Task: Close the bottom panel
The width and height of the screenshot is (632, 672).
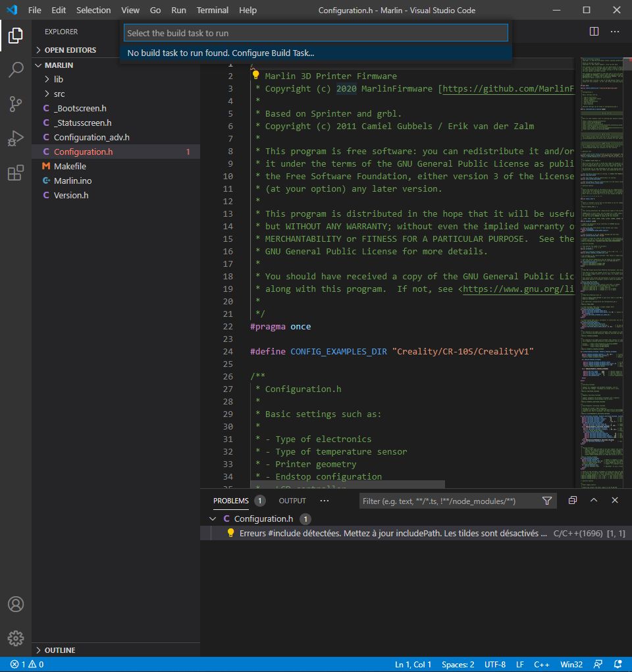Action: tap(615, 500)
